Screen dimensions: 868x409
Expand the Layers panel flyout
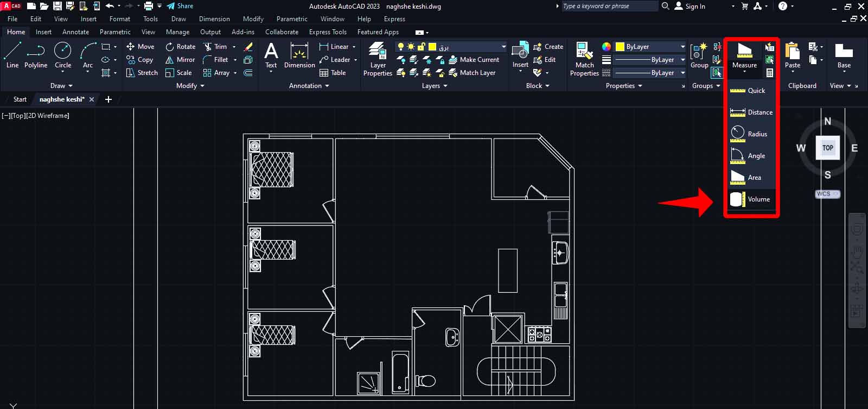click(x=435, y=86)
